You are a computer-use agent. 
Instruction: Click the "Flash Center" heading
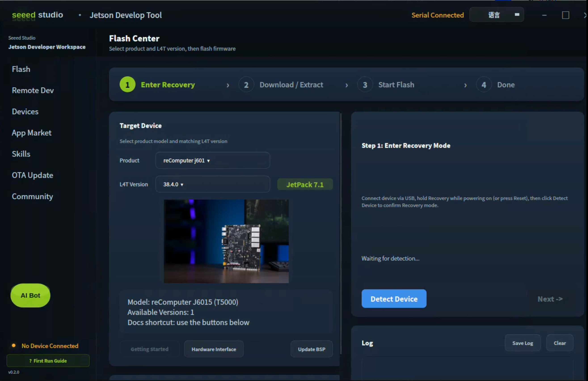(134, 39)
